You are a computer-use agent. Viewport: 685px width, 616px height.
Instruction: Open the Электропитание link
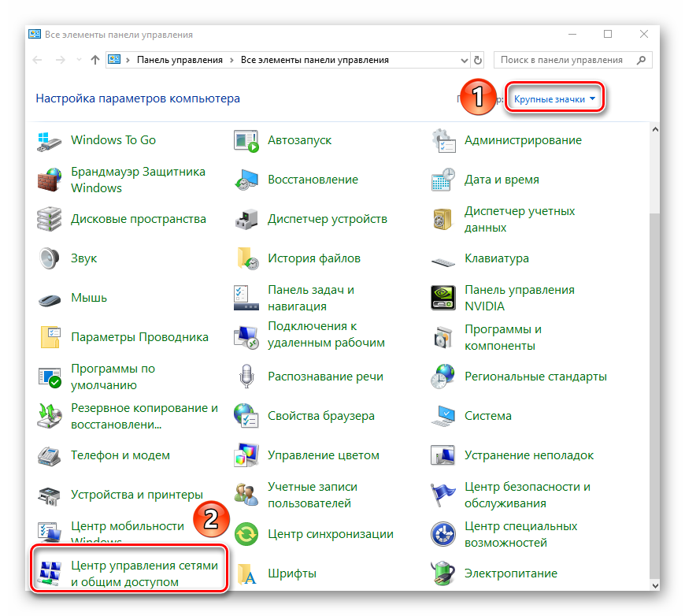pyautogui.click(x=511, y=573)
